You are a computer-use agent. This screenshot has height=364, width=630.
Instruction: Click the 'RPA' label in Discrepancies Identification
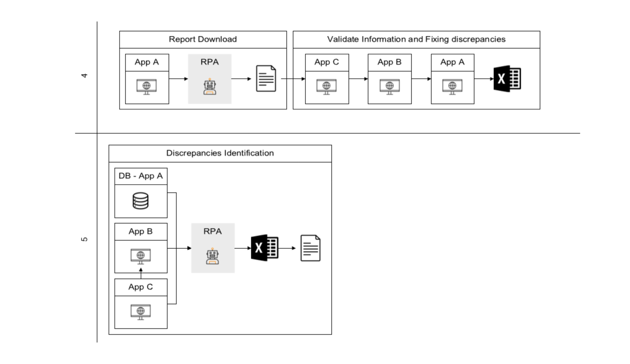coord(212,231)
